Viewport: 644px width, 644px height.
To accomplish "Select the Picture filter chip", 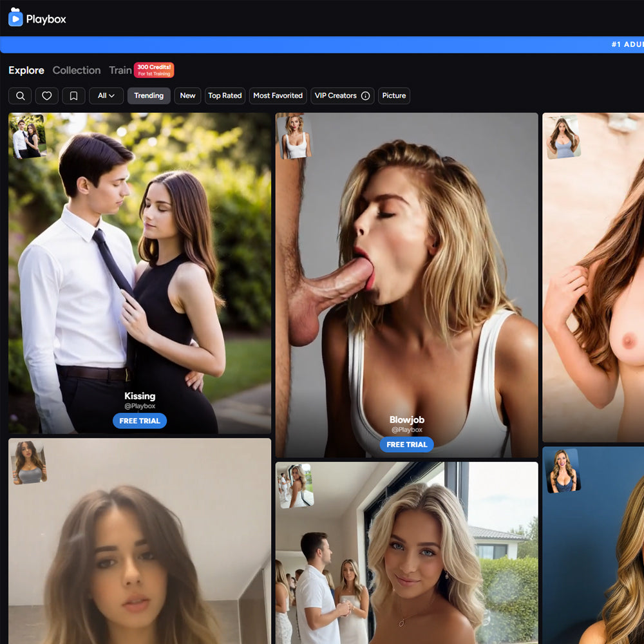I will pyautogui.click(x=394, y=96).
